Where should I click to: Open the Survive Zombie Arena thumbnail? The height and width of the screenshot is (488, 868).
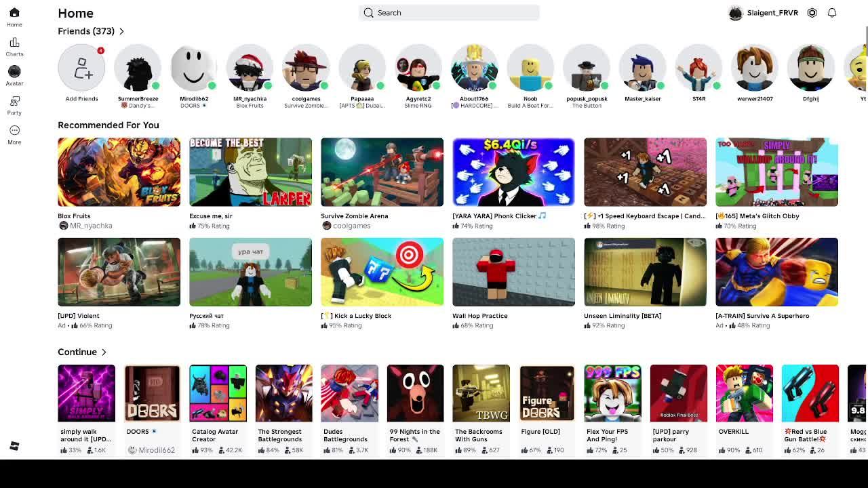tap(382, 172)
